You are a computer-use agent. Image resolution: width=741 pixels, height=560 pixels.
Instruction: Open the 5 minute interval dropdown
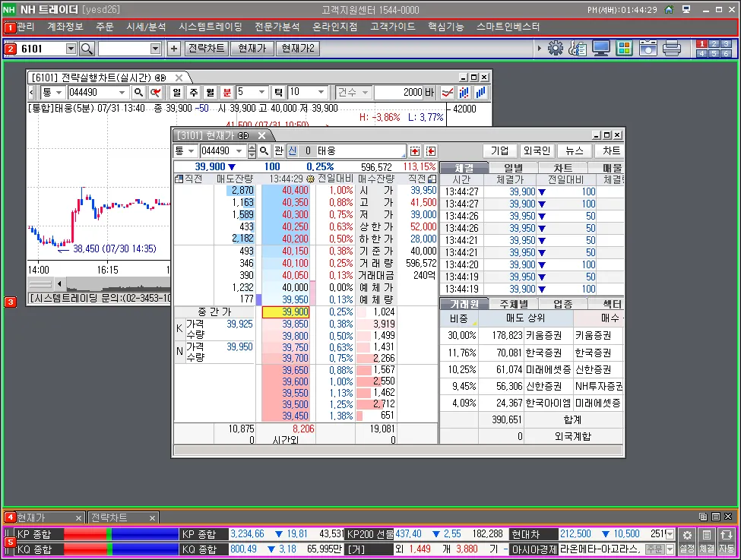261,92
